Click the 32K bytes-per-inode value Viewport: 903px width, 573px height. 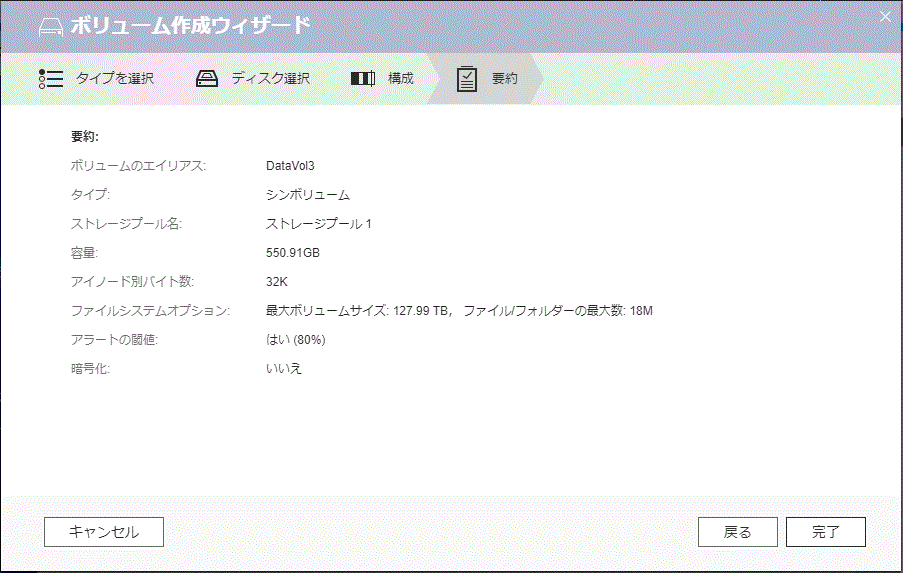[277, 282]
